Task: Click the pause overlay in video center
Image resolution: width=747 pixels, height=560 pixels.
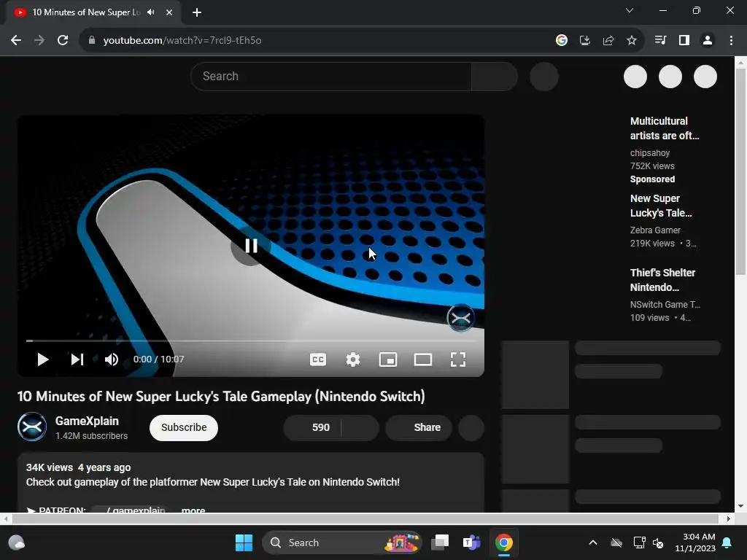Action: pyautogui.click(x=251, y=246)
